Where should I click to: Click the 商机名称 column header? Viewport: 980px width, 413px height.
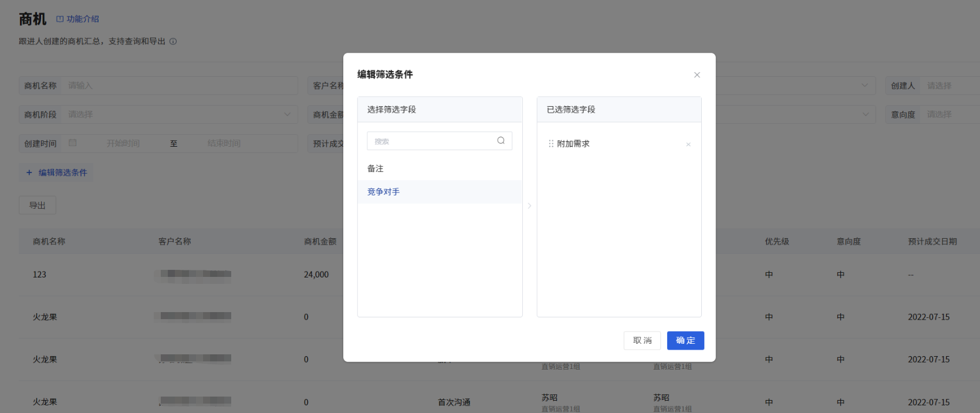pyautogui.click(x=49, y=241)
